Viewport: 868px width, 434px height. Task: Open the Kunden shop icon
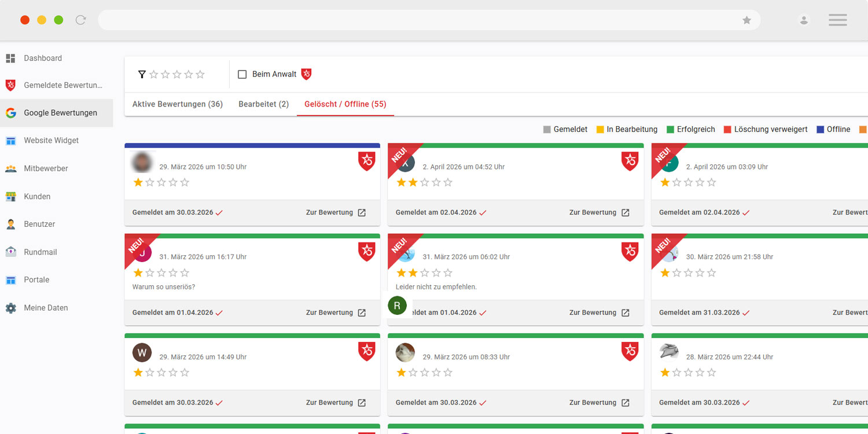pyautogui.click(x=10, y=197)
